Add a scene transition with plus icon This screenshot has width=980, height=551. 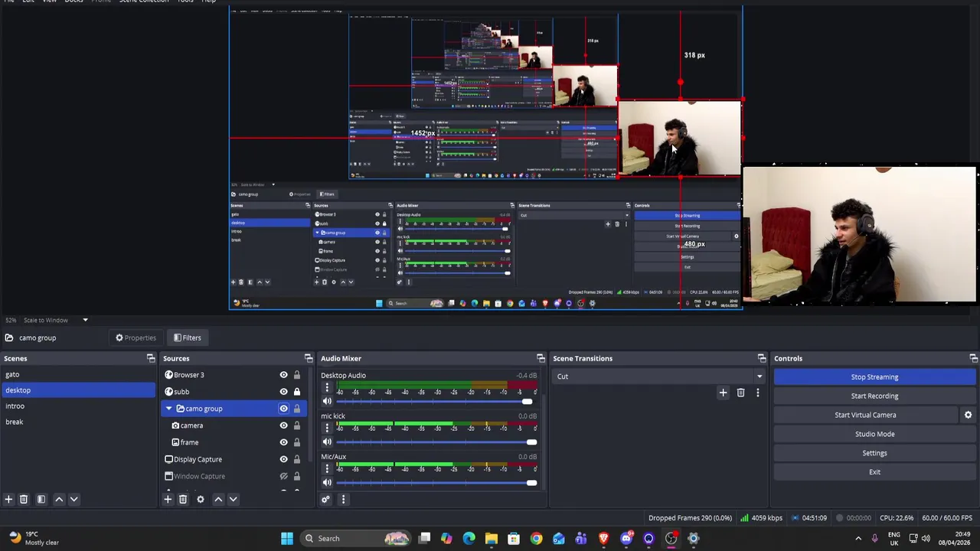[x=723, y=393]
